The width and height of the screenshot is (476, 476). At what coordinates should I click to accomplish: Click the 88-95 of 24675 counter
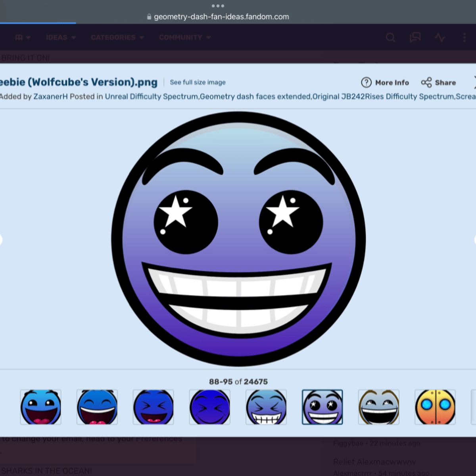238,382
